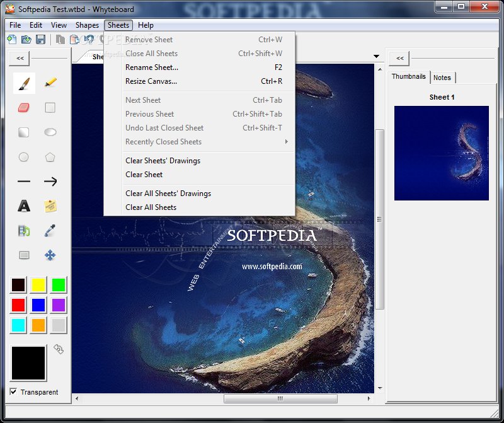Click the Paste clipboard toolbar icon

(x=74, y=40)
